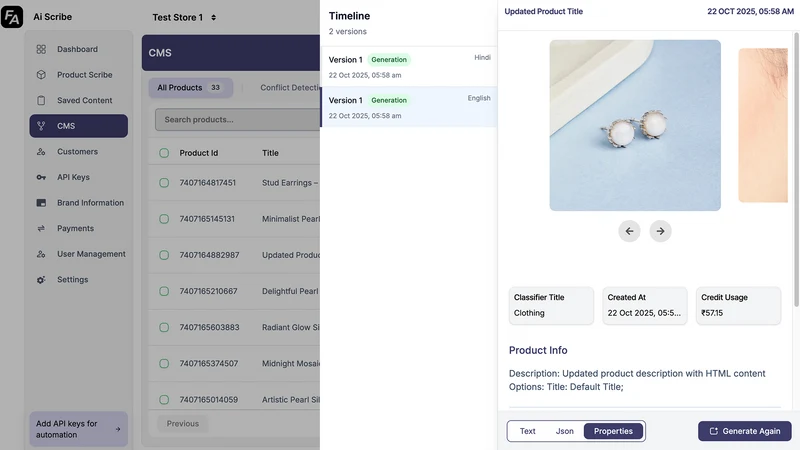Go to User Management in sidebar menu
The width and height of the screenshot is (800, 450).
[91, 254]
